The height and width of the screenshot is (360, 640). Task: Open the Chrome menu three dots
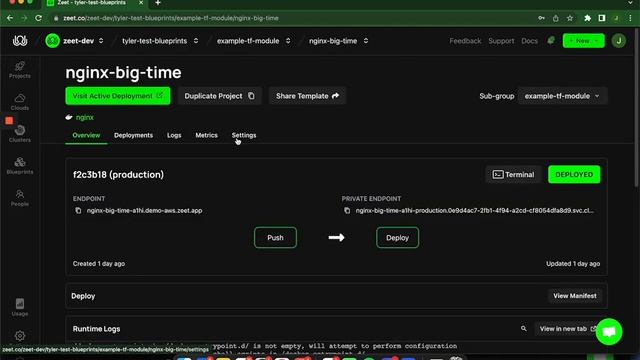pos(631,18)
